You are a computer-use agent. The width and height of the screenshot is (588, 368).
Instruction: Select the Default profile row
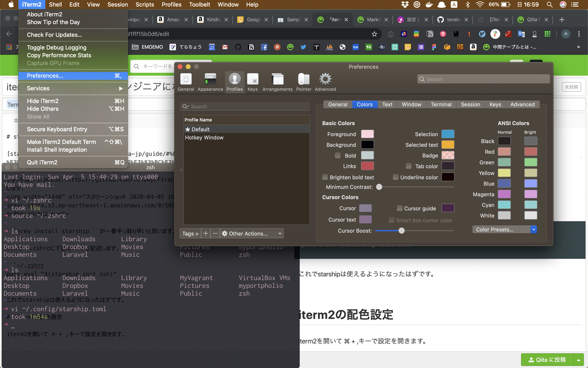point(246,129)
